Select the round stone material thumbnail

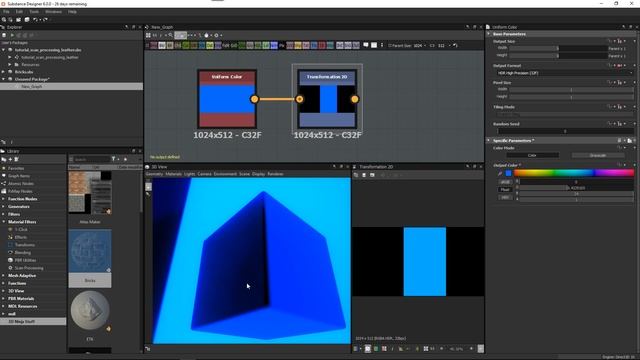coord(90,310)
